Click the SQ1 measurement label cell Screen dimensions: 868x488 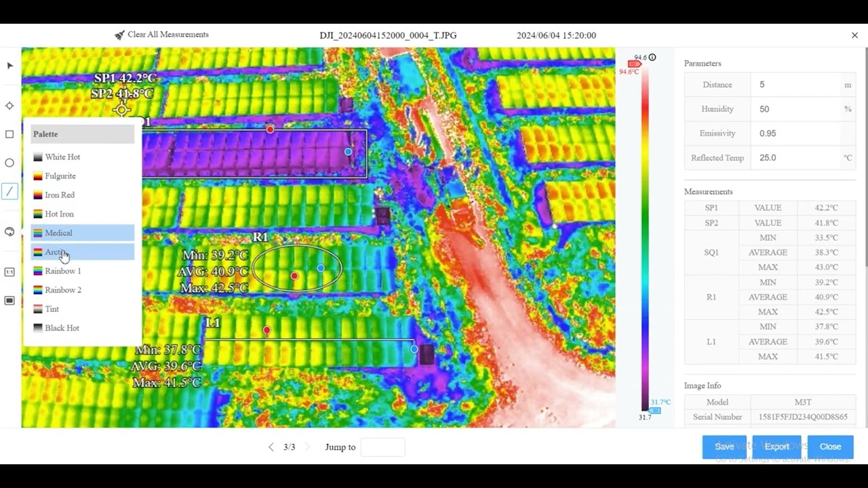(x=711, y=253)
